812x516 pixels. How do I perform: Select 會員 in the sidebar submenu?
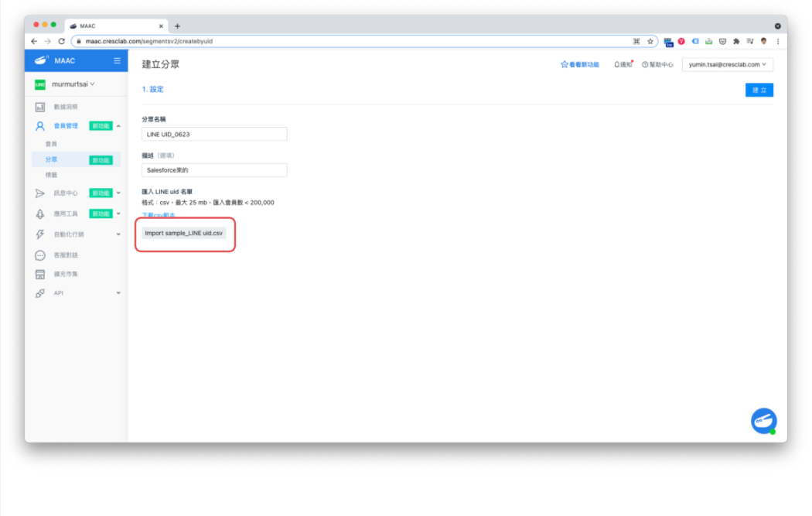51,144
